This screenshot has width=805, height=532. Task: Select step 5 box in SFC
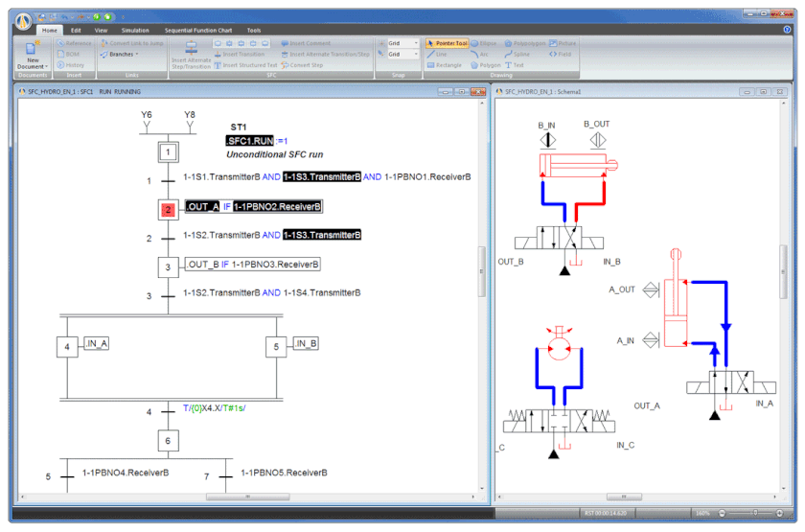point(276,347)
